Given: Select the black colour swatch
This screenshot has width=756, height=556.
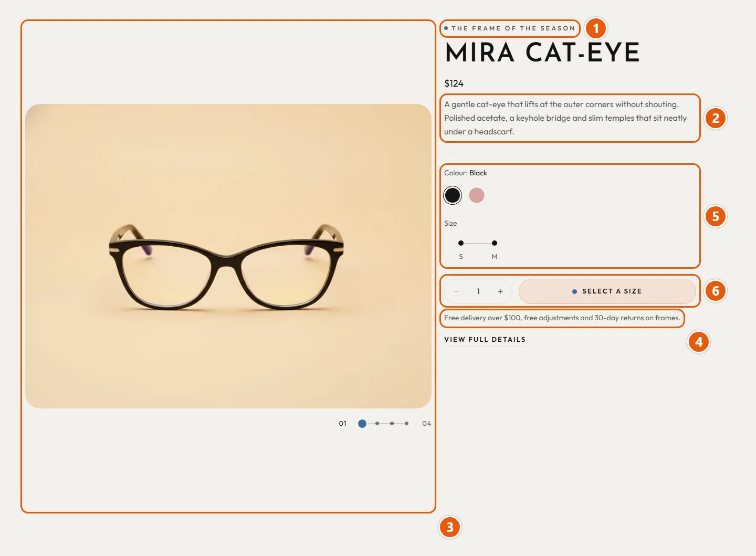Looking at the screenshot, I should click(x=453, y=195).
